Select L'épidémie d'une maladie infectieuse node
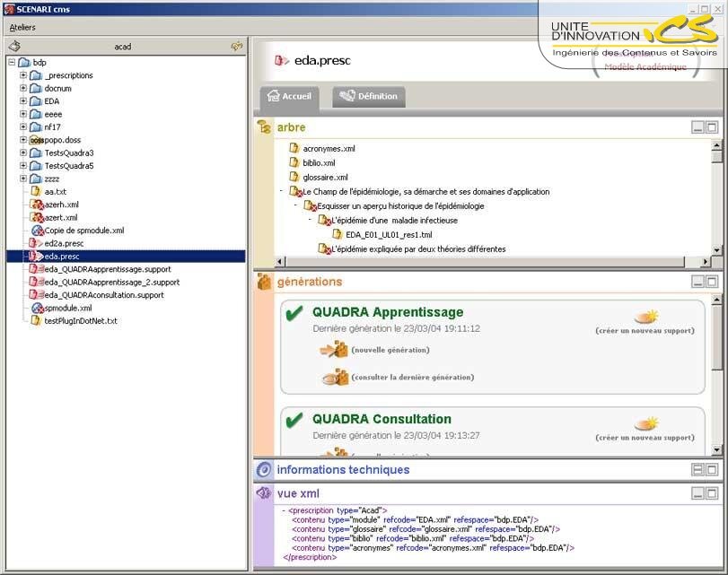This screenshot has height=575, width=728. pyautogui.click(x=394, y=221)
